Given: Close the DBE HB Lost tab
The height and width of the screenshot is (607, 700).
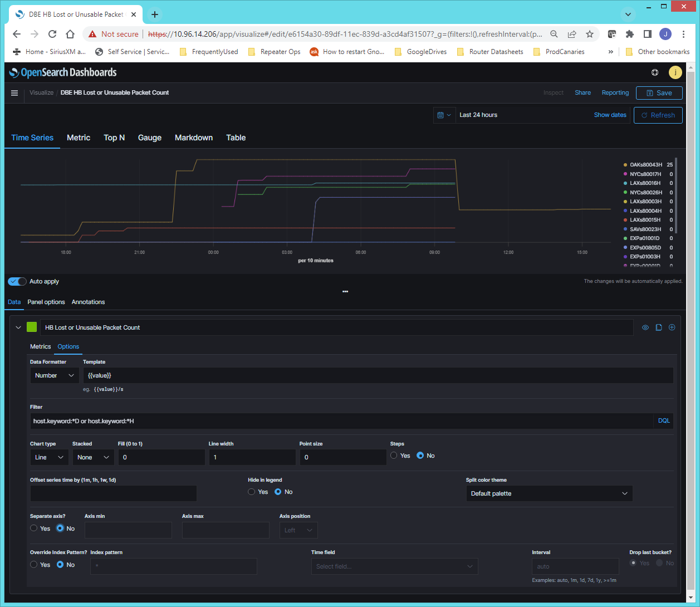Looking at the screenshot, I should [x=134, y=14].
